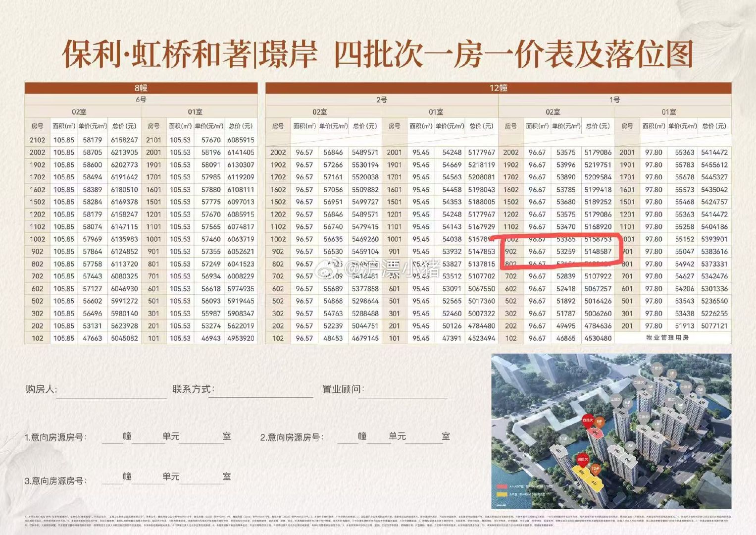Click unit price cell "46865"
Screen dimensions: 756x535
(x=566, y=338)
